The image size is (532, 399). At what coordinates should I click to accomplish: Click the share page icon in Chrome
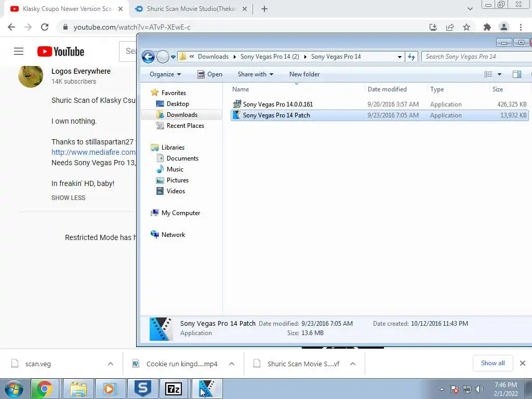[x=450, y=27]
